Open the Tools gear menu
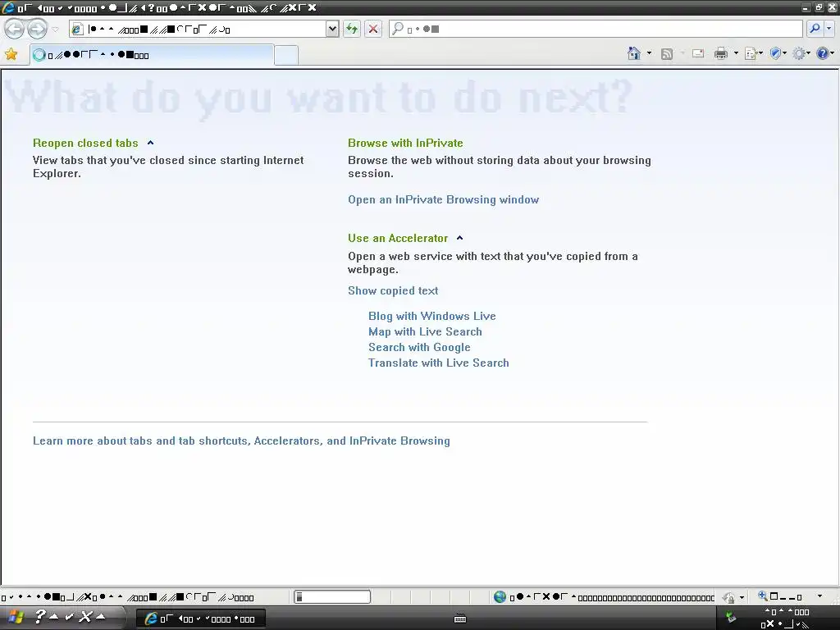Screen dimensions: 840x630 (801, 53)
